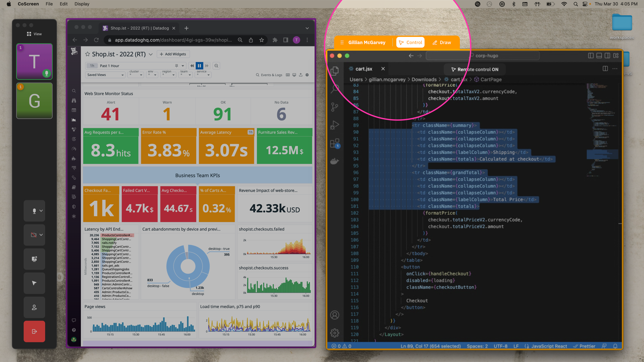The height and width of the screenshot is (362, 644).
Task: Enable the camera in the CoScreen panel
Action: [x=34, y=235]
